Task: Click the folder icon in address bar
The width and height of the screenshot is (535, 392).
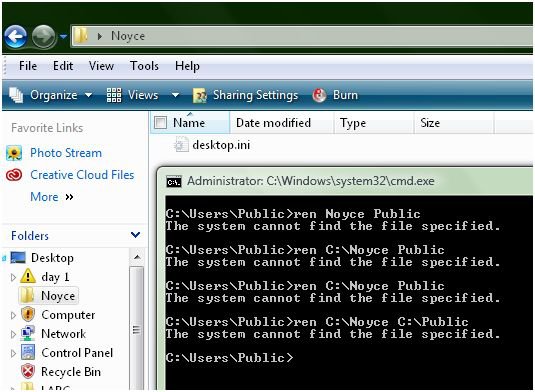Action: point(81,36)
